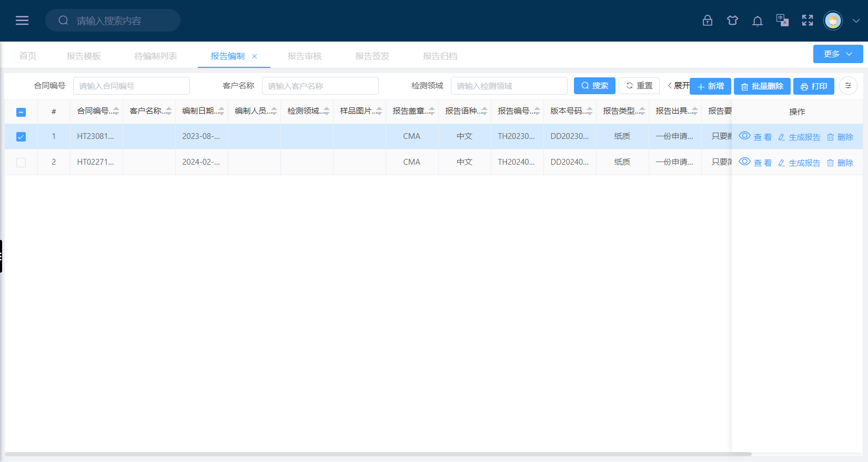Open the theme shirt icon

[732, 21]
